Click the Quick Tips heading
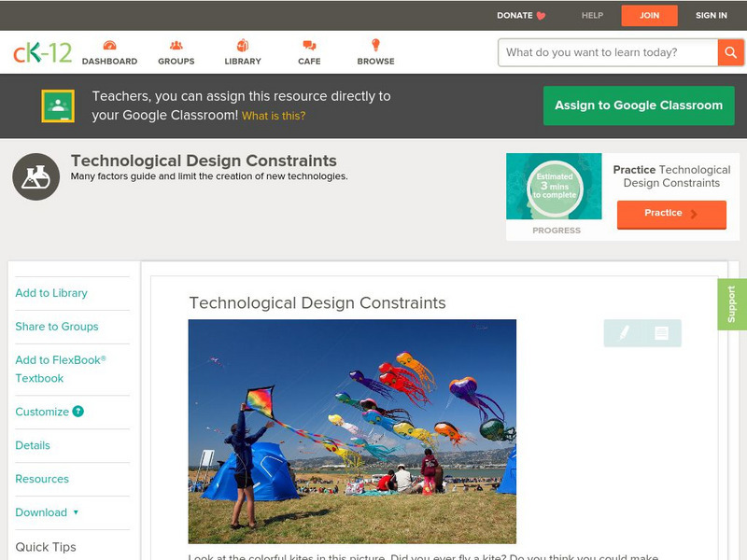 [46, 547]
